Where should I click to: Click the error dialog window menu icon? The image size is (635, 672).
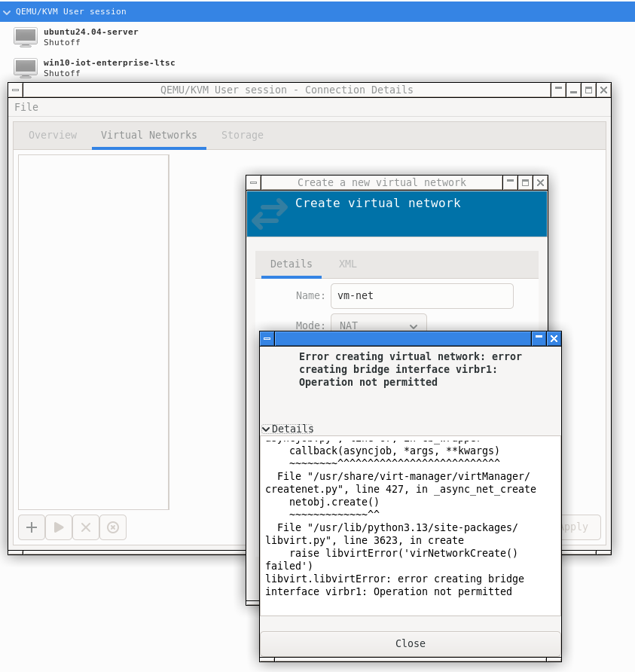[267, 338]
